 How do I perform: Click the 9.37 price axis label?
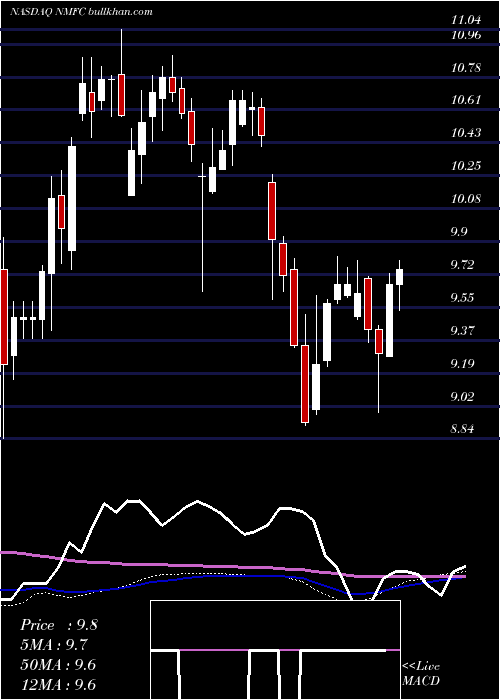(x=462, y=330)
